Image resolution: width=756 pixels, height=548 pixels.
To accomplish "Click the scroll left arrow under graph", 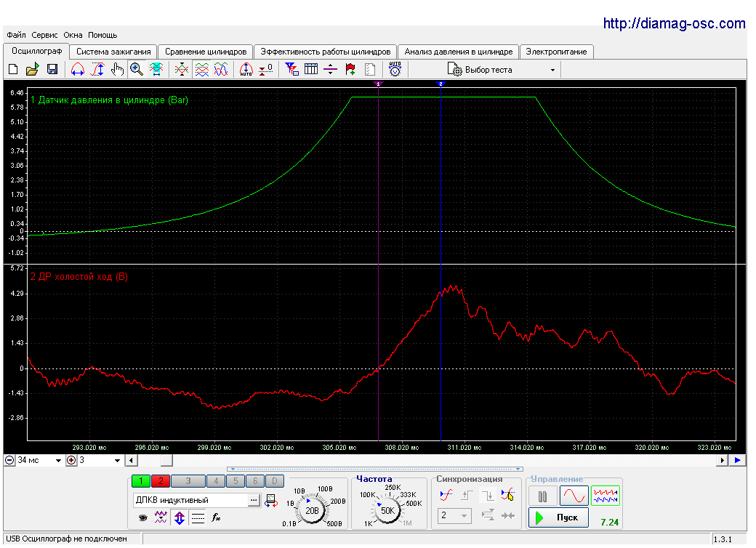I will point(131,460).
